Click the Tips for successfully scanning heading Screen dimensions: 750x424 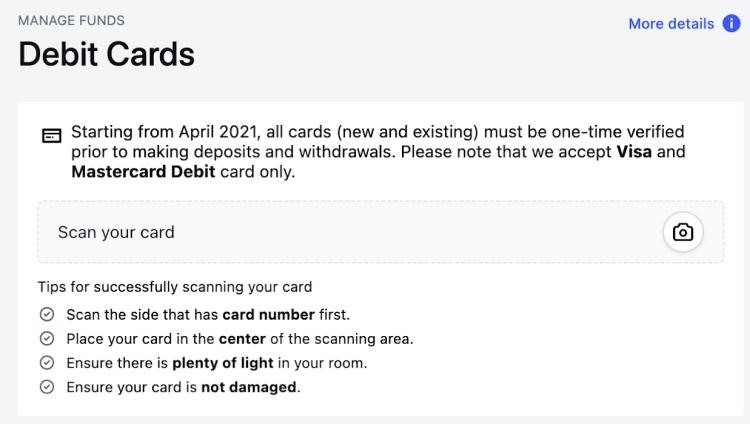point(175,287)
